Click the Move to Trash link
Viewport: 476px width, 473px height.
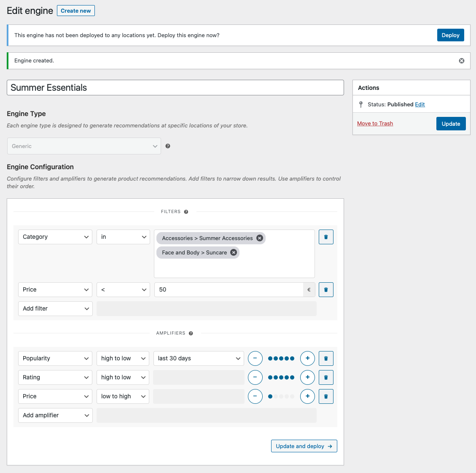(375, 124)
